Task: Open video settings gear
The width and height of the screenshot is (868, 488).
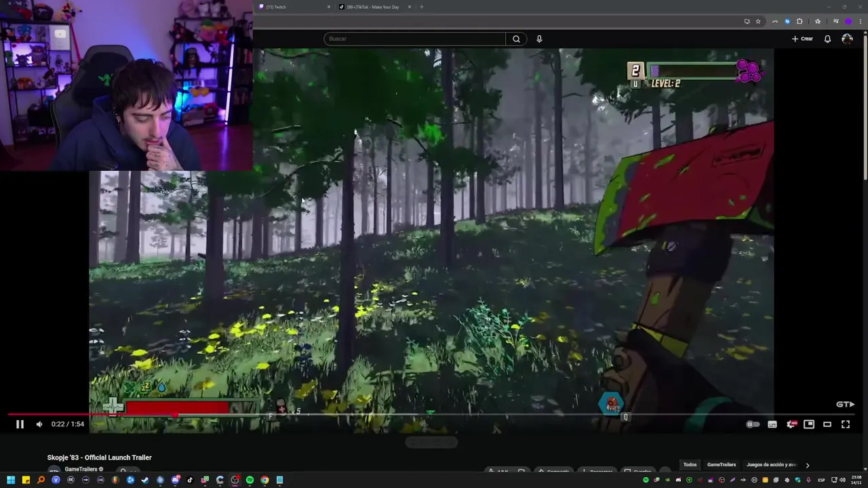Action: click(x=791, y=424)
